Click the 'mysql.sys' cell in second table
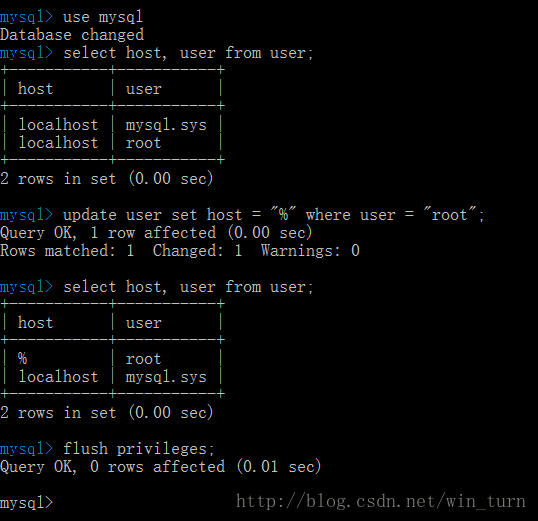This screenshot has width=538, height=521. [166, 377]
